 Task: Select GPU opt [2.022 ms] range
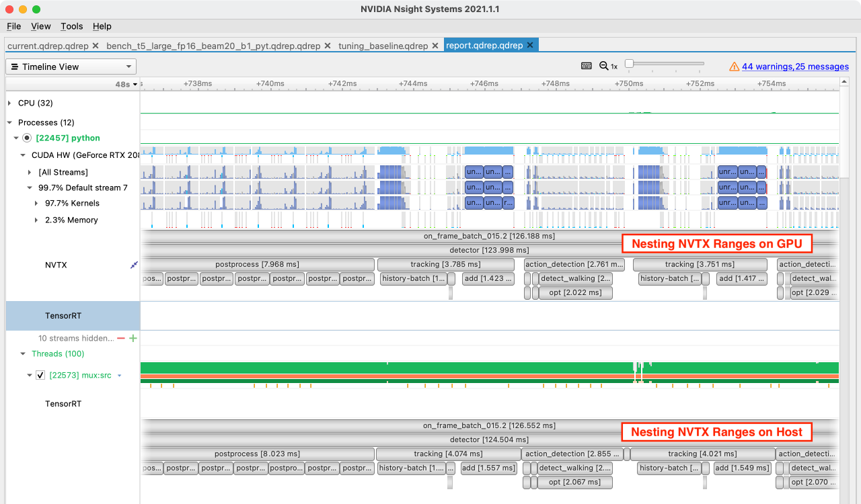coord(575,292)
